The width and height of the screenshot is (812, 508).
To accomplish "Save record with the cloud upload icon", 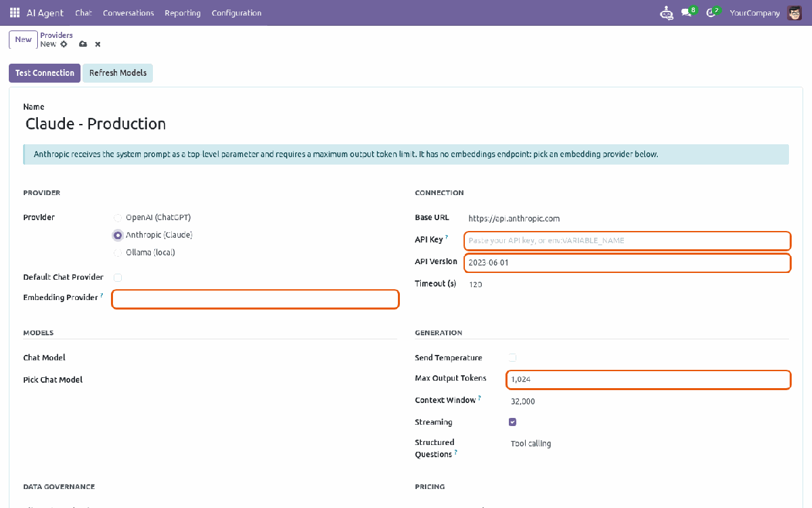I will coord(83,44).
